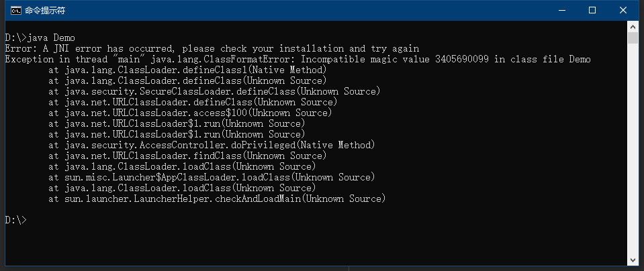
Task: Click the last 'D:\>' prompt line
Action: click(15, 220)
